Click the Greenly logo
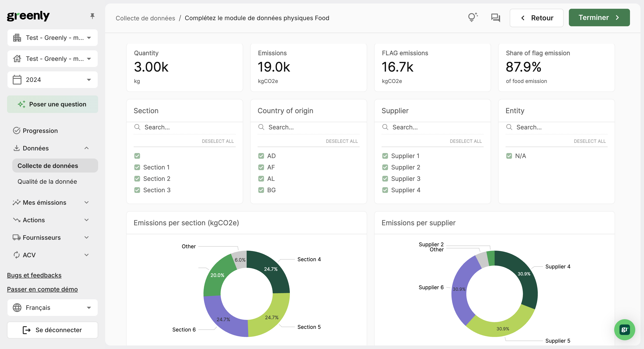The height and width of the screenshot is (349, 644). click(x=28, y=16)
